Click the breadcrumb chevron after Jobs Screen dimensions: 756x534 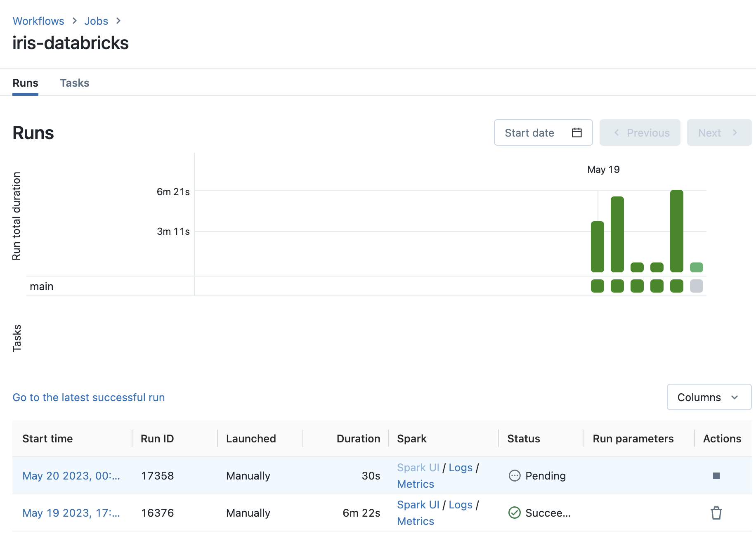[118, 20]
